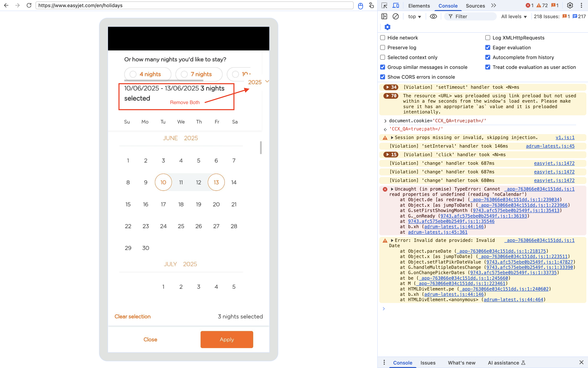The height and width of the screenshot is (368, 588).
Task: Select June 13 circled date in calendar
Action: (216, 182)
